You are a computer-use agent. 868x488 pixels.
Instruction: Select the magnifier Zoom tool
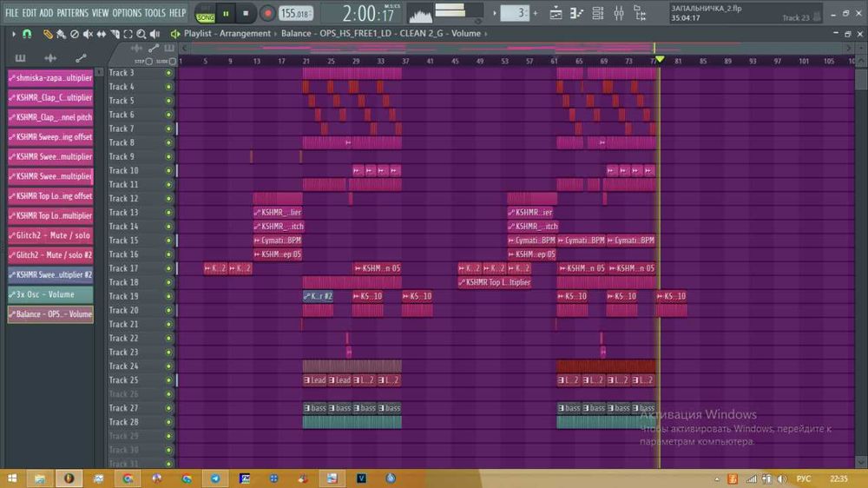141,35
